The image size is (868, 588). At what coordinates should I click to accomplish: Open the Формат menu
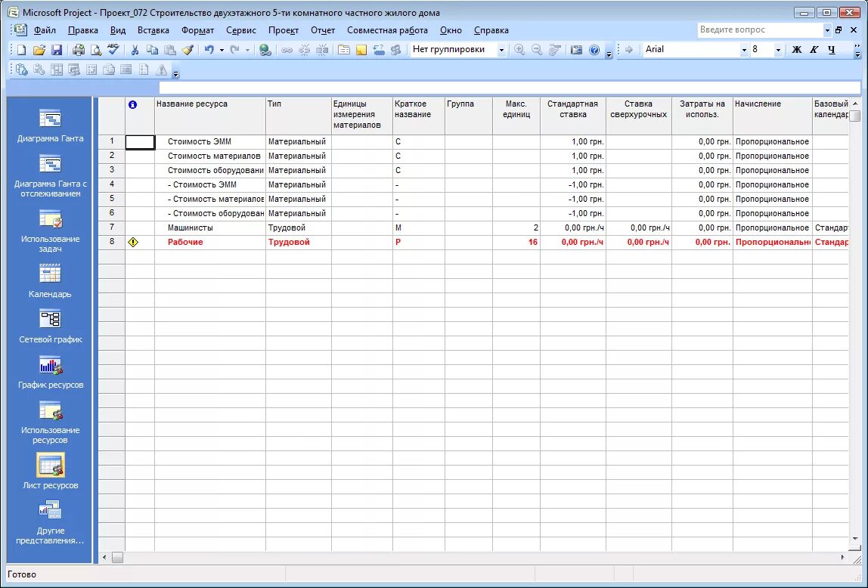click(197, 30)
